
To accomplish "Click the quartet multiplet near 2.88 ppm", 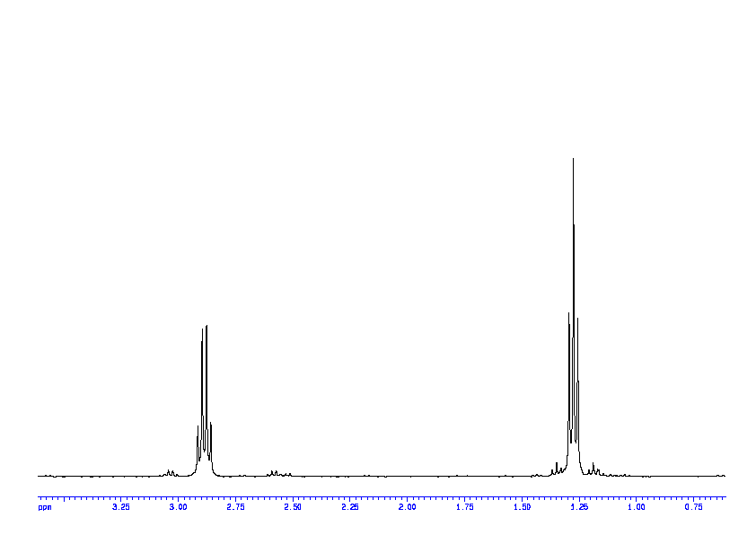I will [x=204, y=400].
